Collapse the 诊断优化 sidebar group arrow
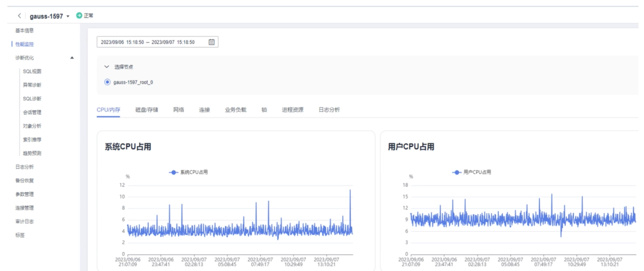This screenshot has width=644, height=271. tap(72, 58)
